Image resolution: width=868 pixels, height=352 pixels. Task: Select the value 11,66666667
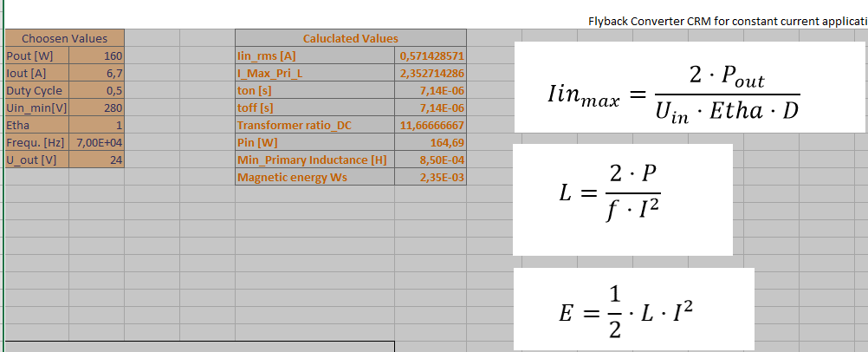(431, 125)
